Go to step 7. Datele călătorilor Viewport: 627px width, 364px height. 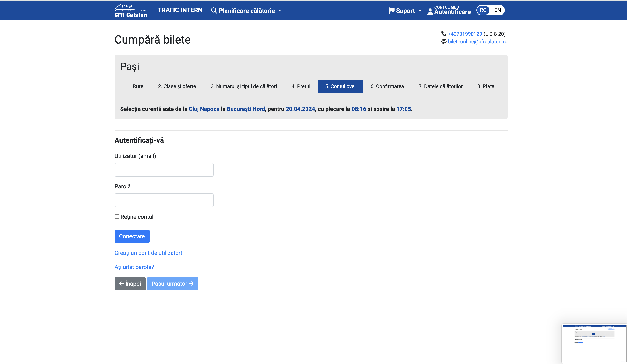click(x=440, y=86)
